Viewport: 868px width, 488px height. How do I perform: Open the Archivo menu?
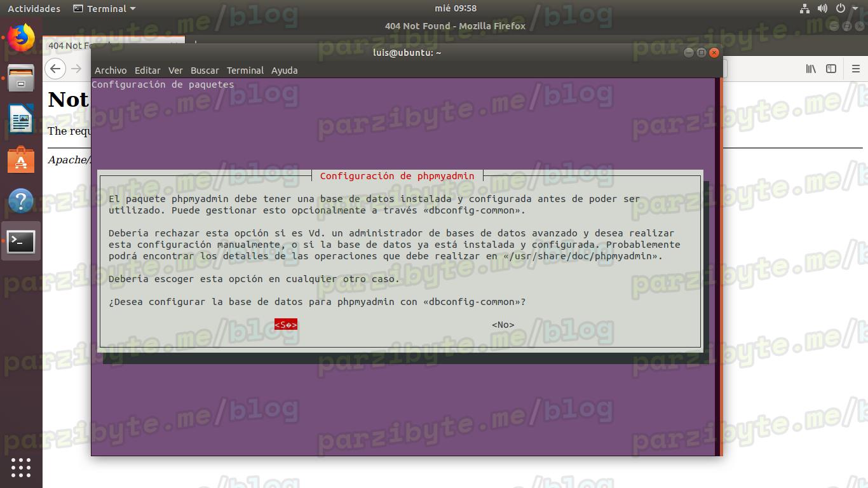(111, 71)
